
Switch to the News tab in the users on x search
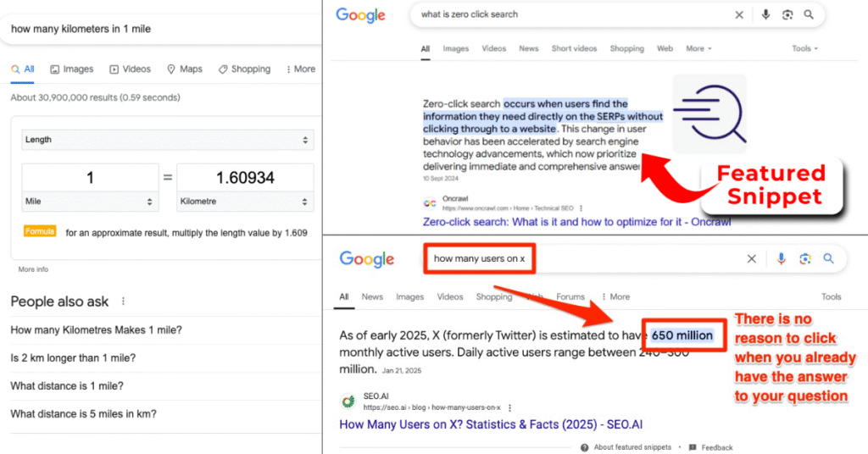click(372, 297)
